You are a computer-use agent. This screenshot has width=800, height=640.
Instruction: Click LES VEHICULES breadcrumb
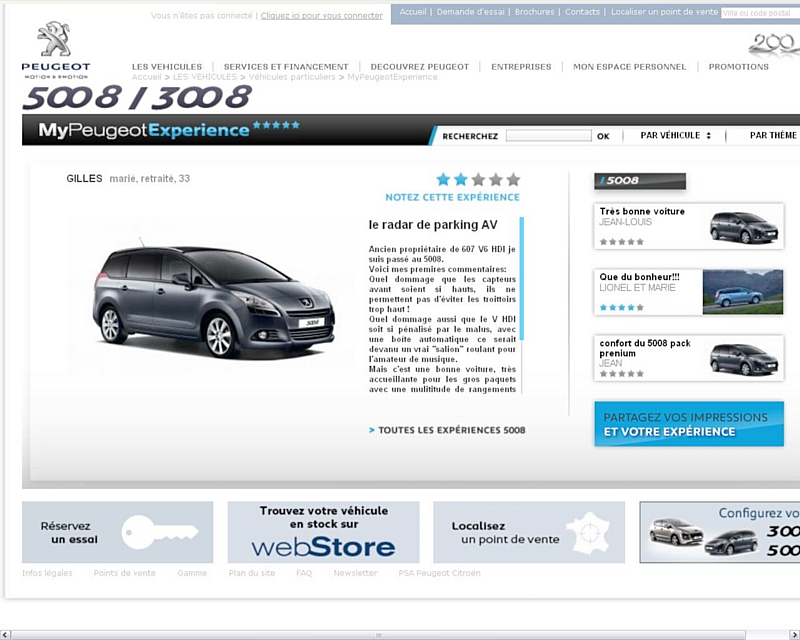[x=205, y=77]
